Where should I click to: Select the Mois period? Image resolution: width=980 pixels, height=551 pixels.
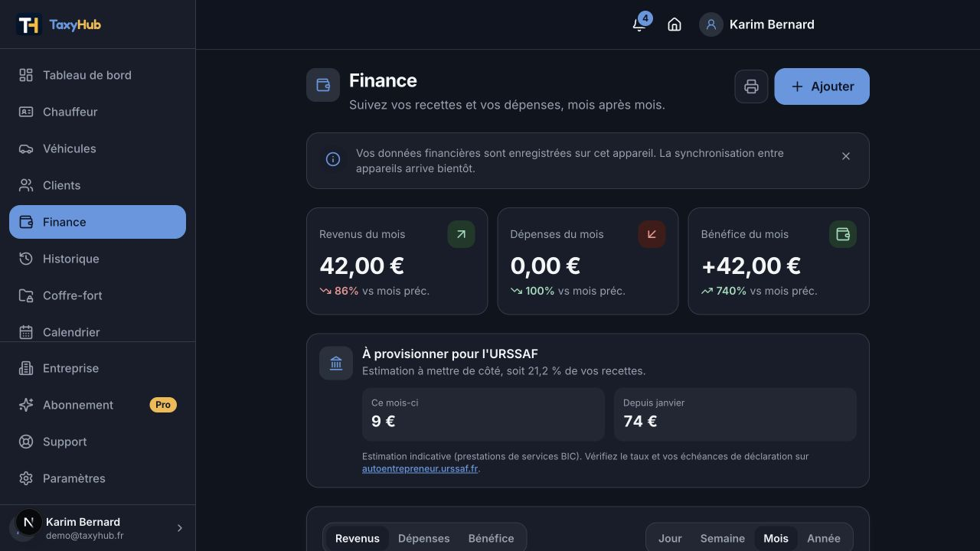point(776,538)
